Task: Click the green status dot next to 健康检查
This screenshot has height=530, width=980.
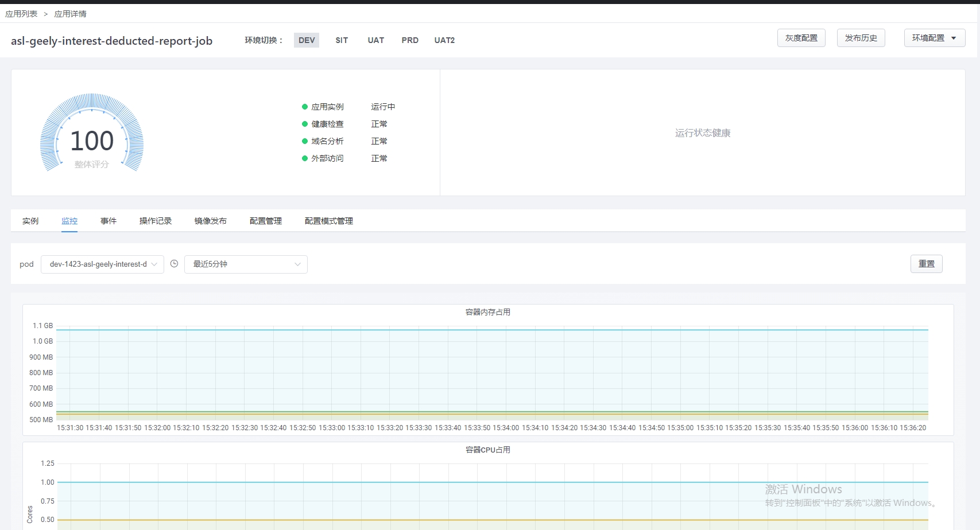Action: [305, 124]
